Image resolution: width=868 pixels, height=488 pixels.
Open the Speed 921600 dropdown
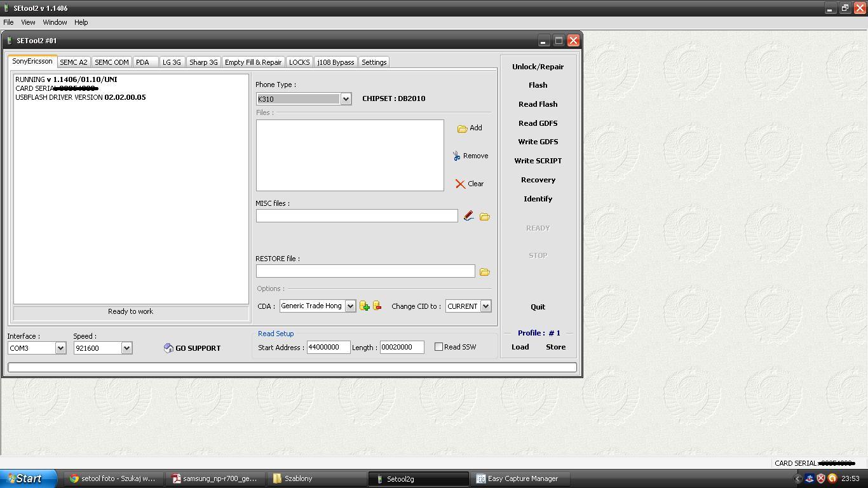point(126,348)
